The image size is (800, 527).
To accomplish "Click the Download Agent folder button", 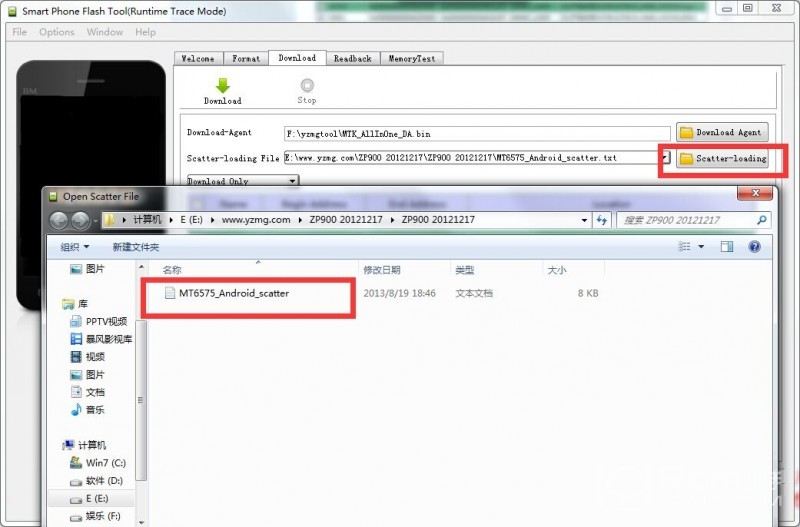I will tap(722, 132).
